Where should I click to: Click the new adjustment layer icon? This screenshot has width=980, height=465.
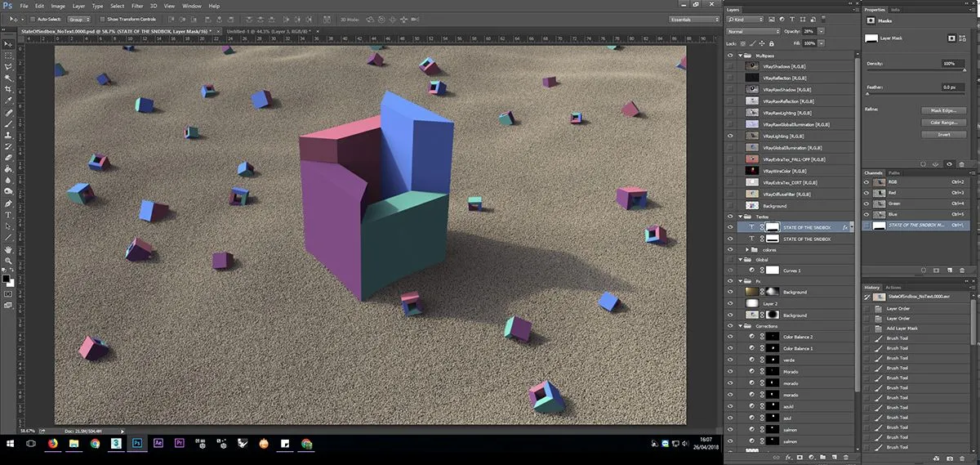click(811, 457)
